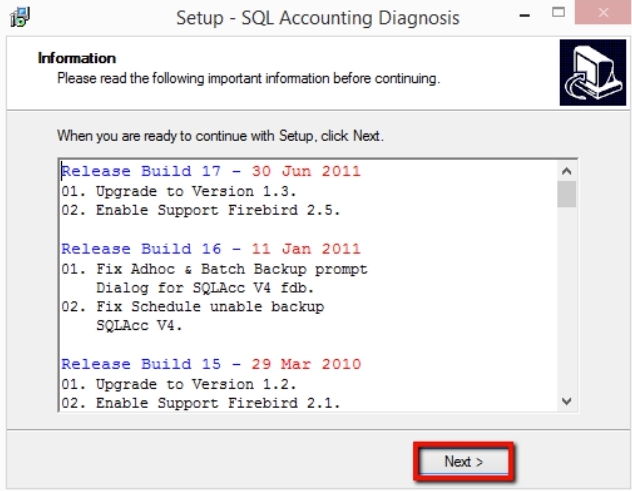Close the SQL Accounting Diagnosis setup
632x491 pixels.
pyautogui.click(x=603, y=16)
